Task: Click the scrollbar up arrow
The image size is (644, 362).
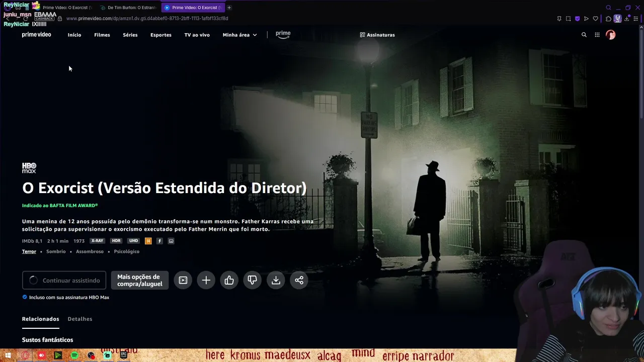Action: tap(641, 28)
